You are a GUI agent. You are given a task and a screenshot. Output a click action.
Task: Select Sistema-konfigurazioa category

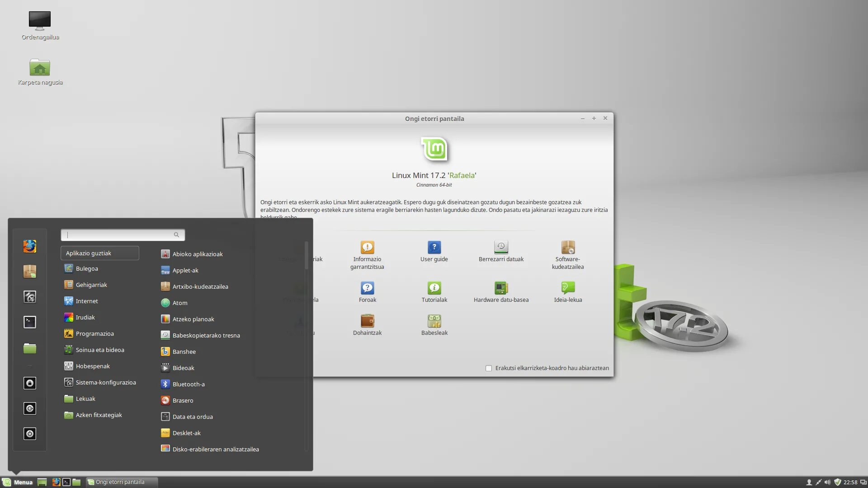tap(100, 382)
